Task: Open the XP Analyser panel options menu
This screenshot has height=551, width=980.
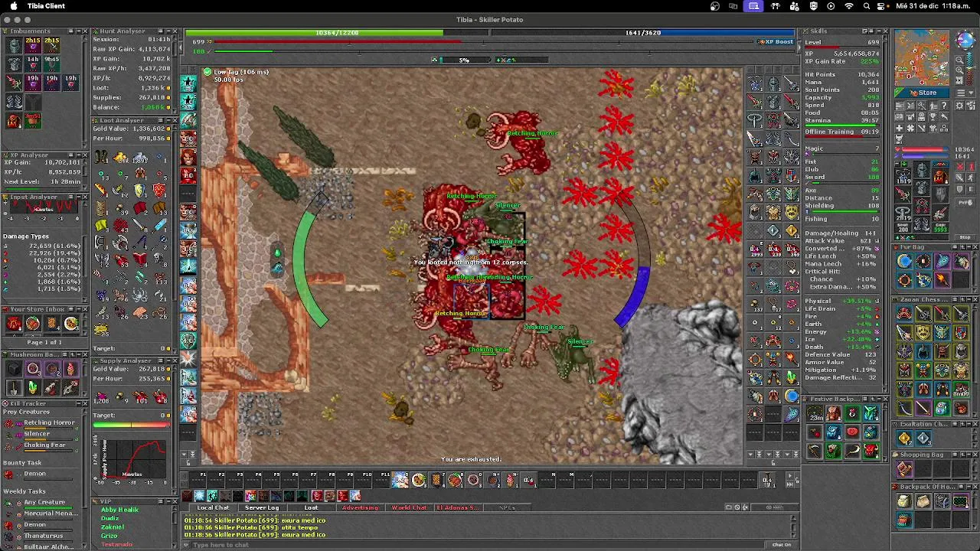Action: tap(70, 155)
